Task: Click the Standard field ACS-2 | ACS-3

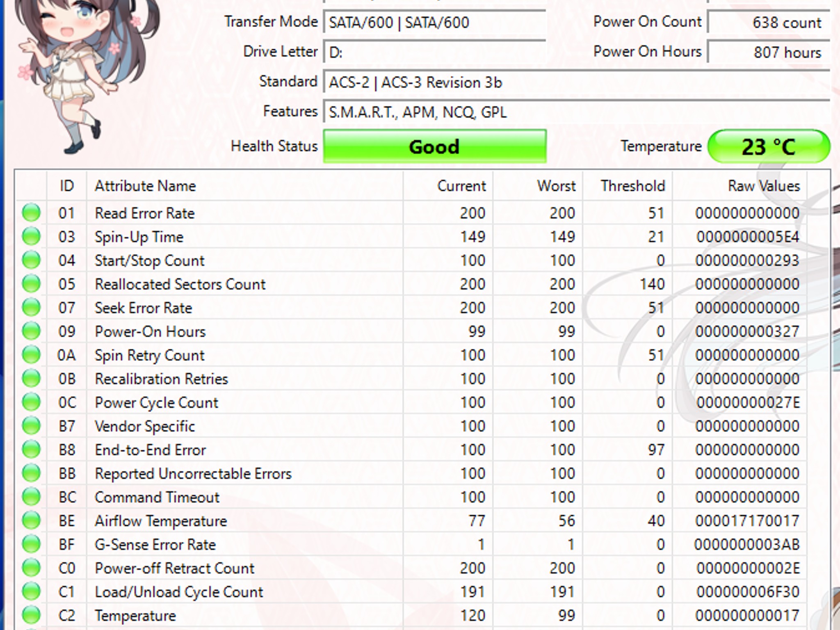Action: (x=577, y=82)
